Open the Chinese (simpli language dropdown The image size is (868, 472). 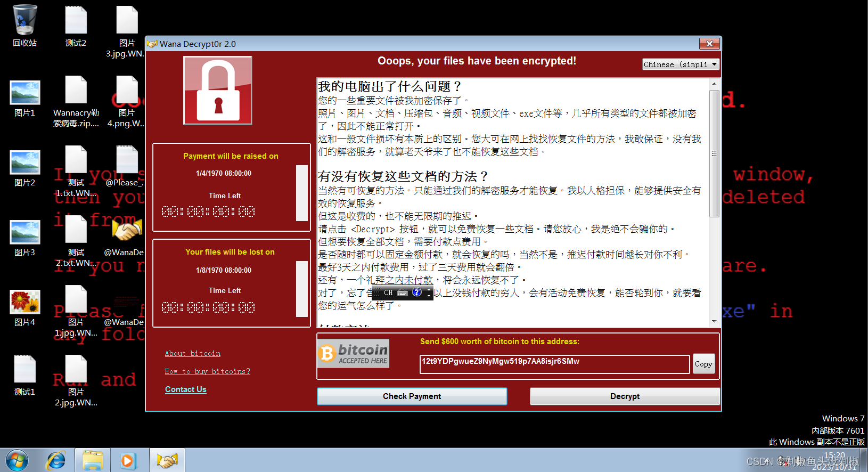pyautogui.click(x=681, y=64)
